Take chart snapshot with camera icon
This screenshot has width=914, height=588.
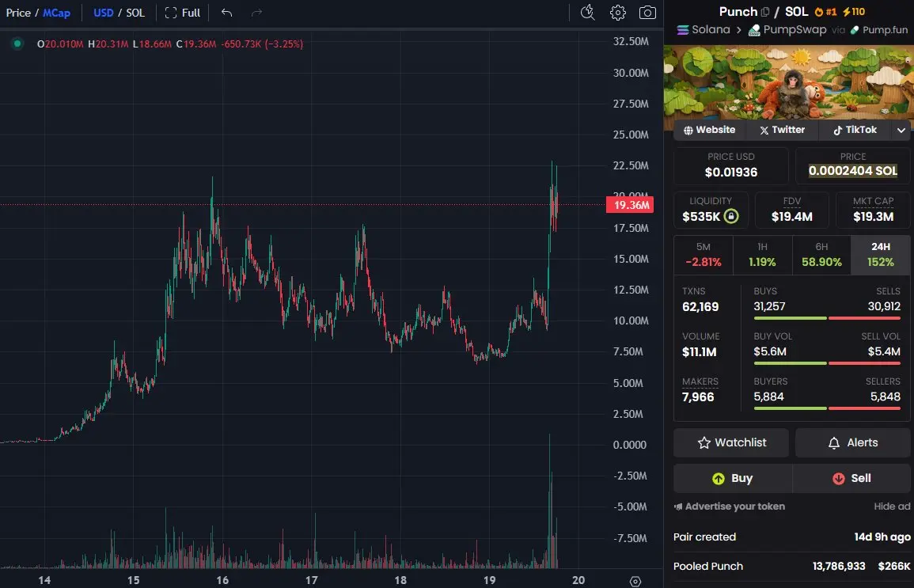pyautogui.click(x=647, y=12)
